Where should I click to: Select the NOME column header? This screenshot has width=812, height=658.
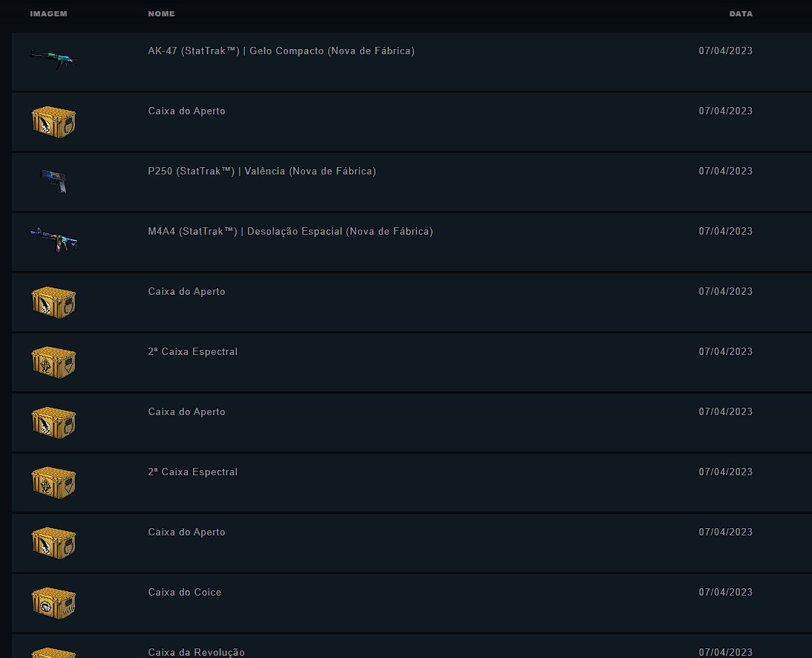(162, 13)
